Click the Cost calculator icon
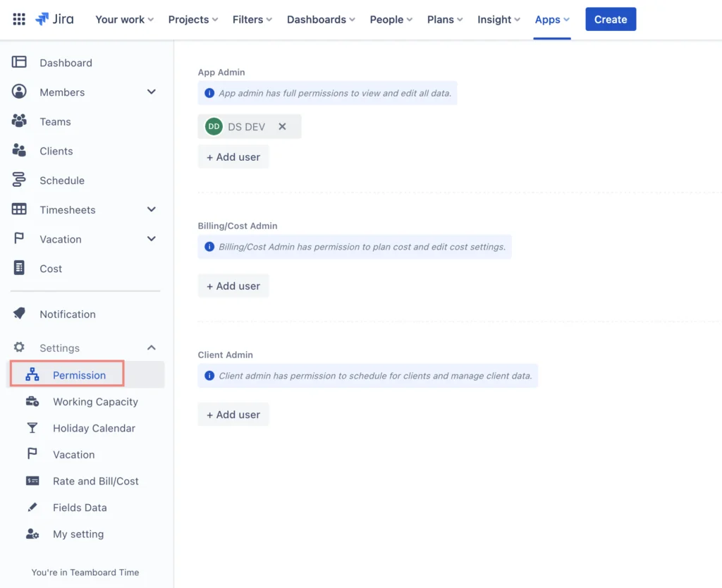The width and height of the screenshot is (722, 588). pyautogui.click(x=19, y=268)
